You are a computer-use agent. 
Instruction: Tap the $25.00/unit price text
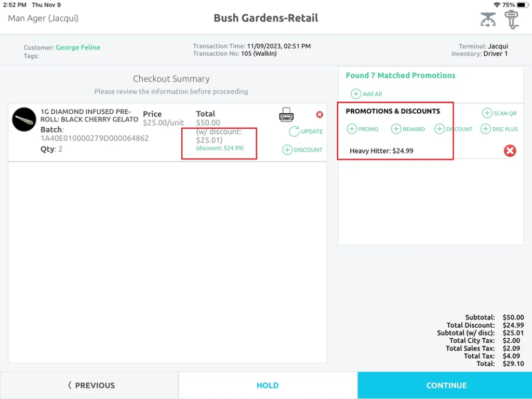coord(163,123)
